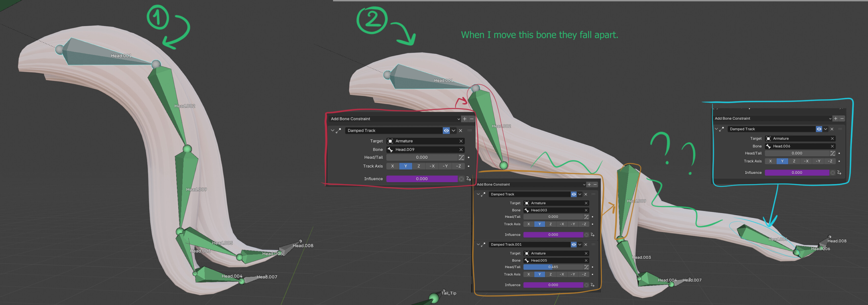Click the influence arrow icon in the Head.006 constraint
Viewport: 868px width, 305px height.
tap(839, 173)
